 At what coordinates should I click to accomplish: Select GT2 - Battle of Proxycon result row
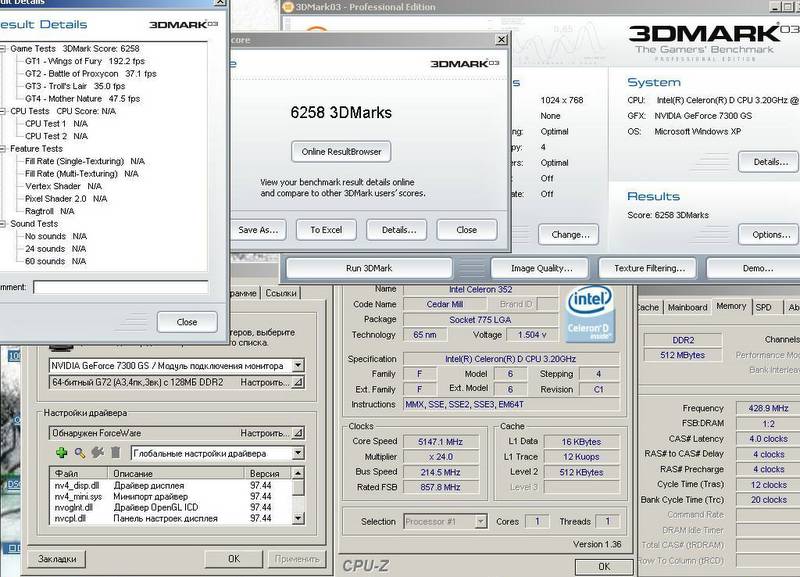click(x=91, y=73)
